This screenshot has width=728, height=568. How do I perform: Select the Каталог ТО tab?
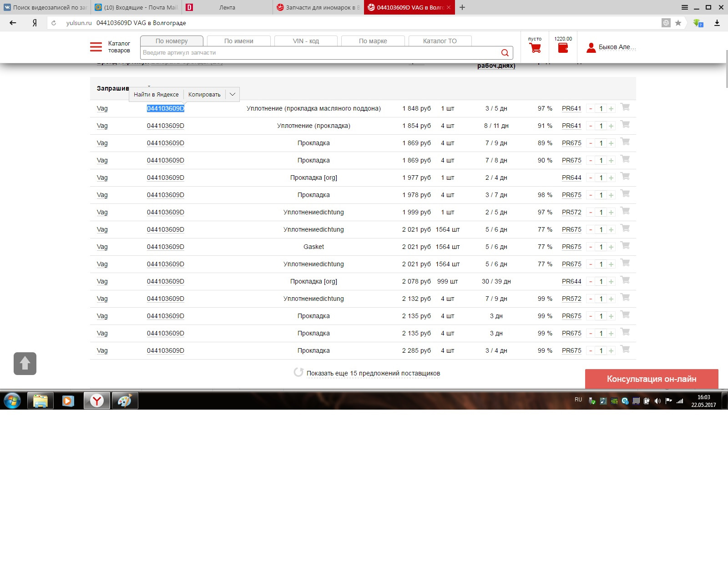coord(440,41)
